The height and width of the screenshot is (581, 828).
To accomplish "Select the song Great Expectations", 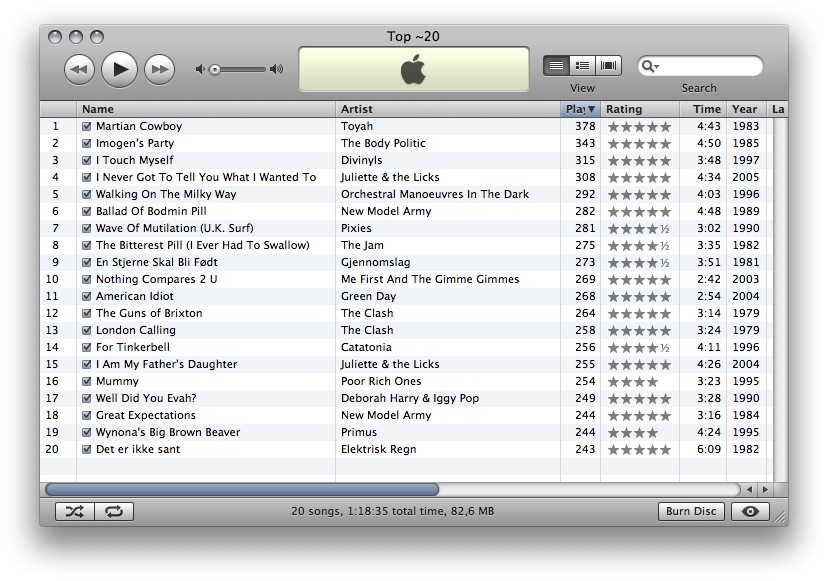I will (x=145, y=415).
